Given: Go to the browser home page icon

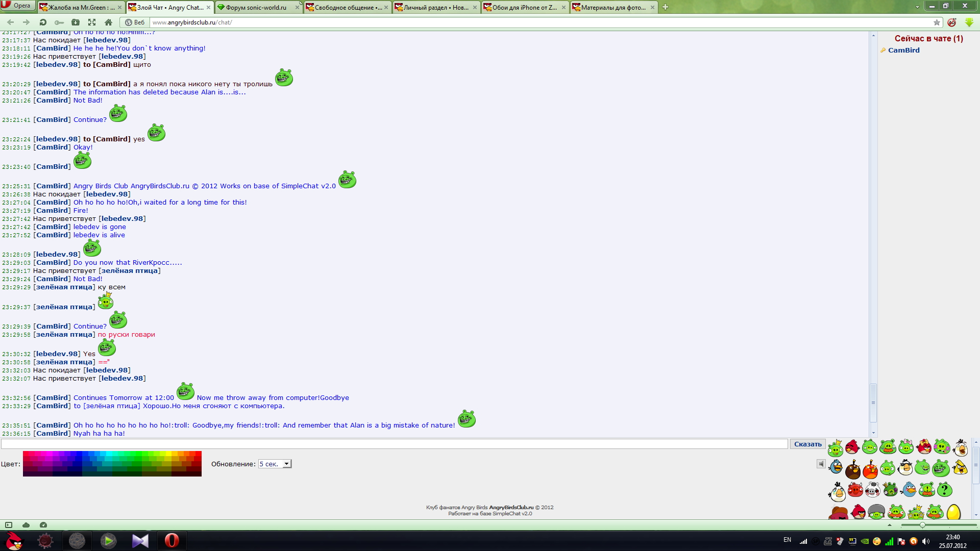Looking at the screenshot, I should pos(108,22).
